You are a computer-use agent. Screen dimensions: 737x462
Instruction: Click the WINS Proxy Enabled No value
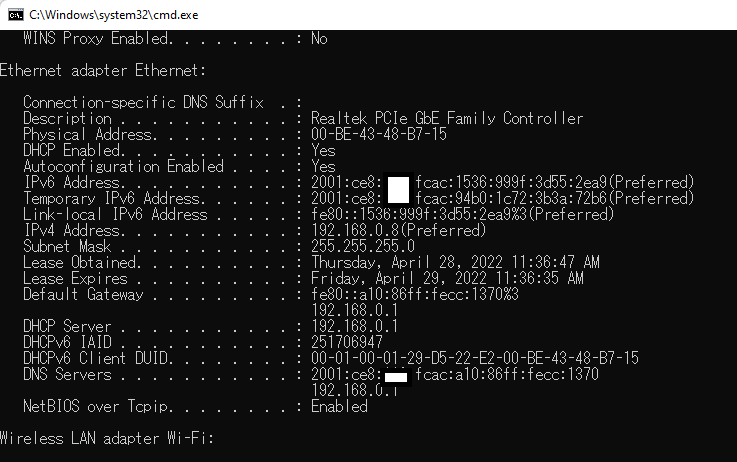[319, 39]
